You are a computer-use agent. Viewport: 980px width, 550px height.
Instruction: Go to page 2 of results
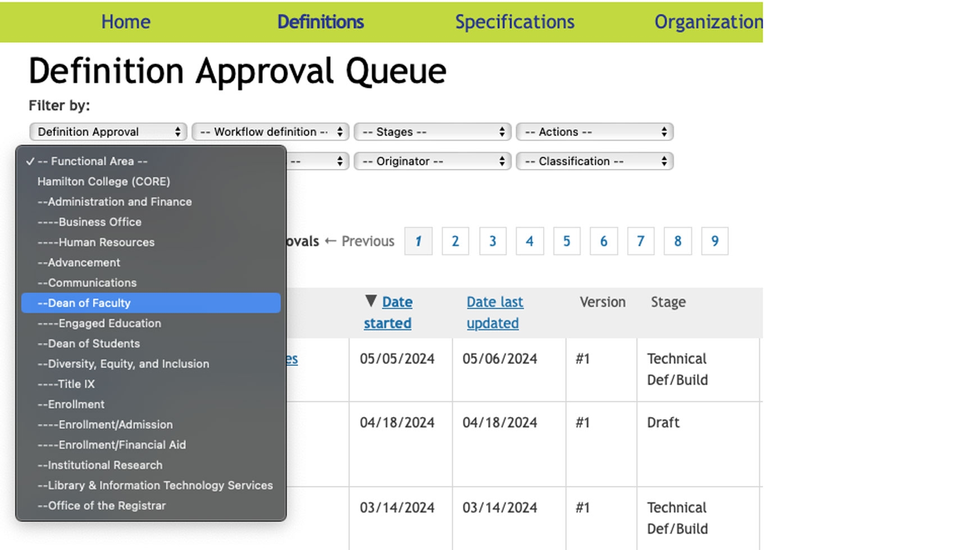[x=455, y=241]
